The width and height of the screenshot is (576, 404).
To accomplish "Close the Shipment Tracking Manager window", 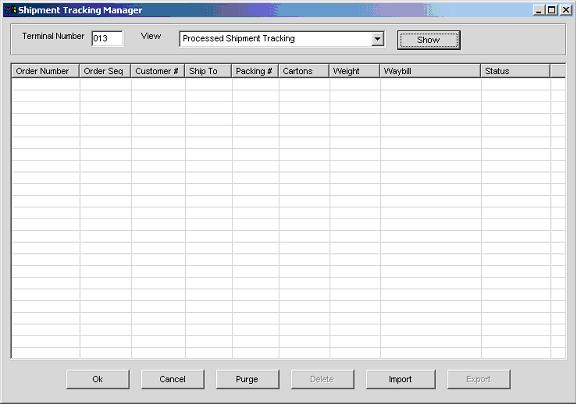I will click(x=566, y=10).
